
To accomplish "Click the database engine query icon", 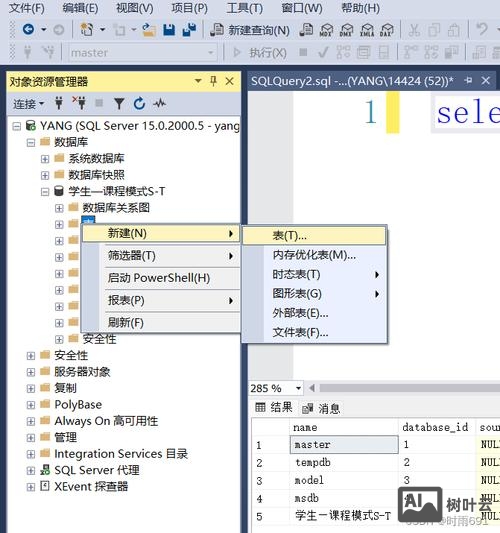I will [x=306, y=30].
